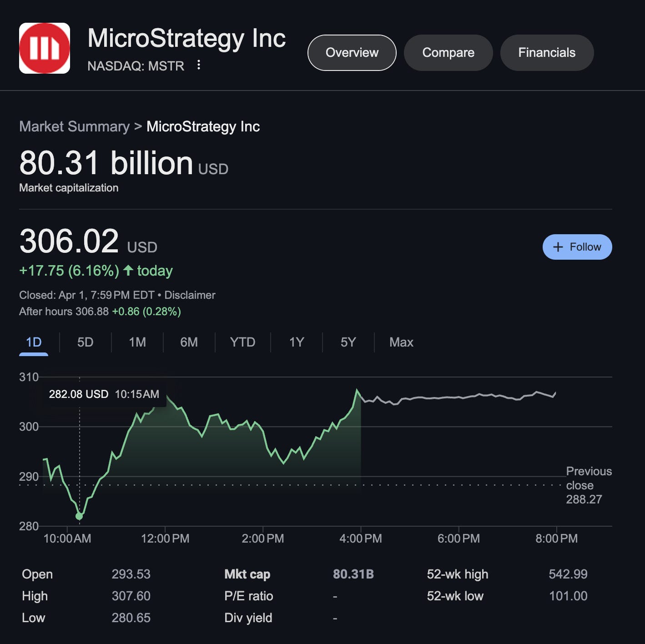The width and height of the screenshot is (645, 644).
Task: Click the After hours 306.88 text
Action: [x=64, y=312]
